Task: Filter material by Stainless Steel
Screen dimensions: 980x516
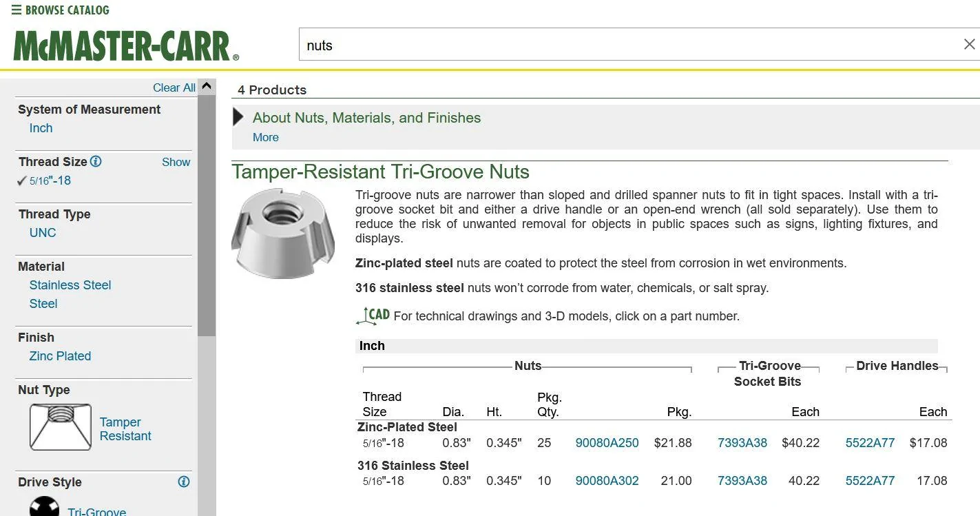Action: (x=70, y=285)
